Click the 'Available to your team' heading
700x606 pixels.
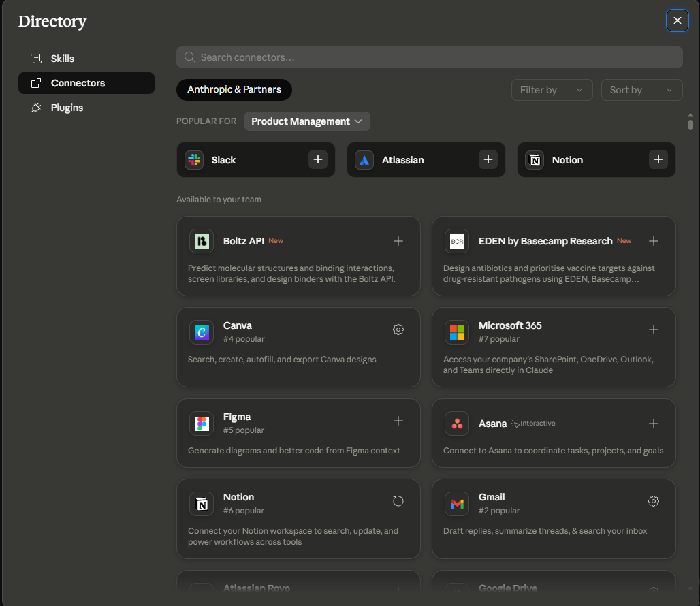pyautogui.click(x=219, y=200)
